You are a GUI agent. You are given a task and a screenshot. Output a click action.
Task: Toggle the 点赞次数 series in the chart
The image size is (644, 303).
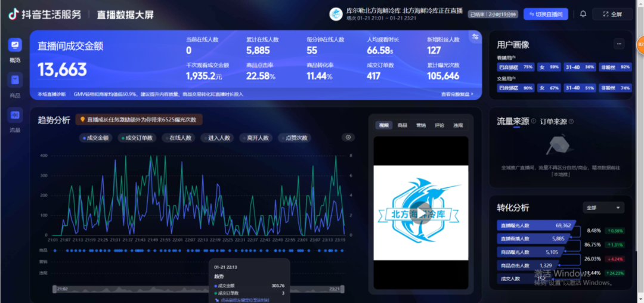point(295,138)
